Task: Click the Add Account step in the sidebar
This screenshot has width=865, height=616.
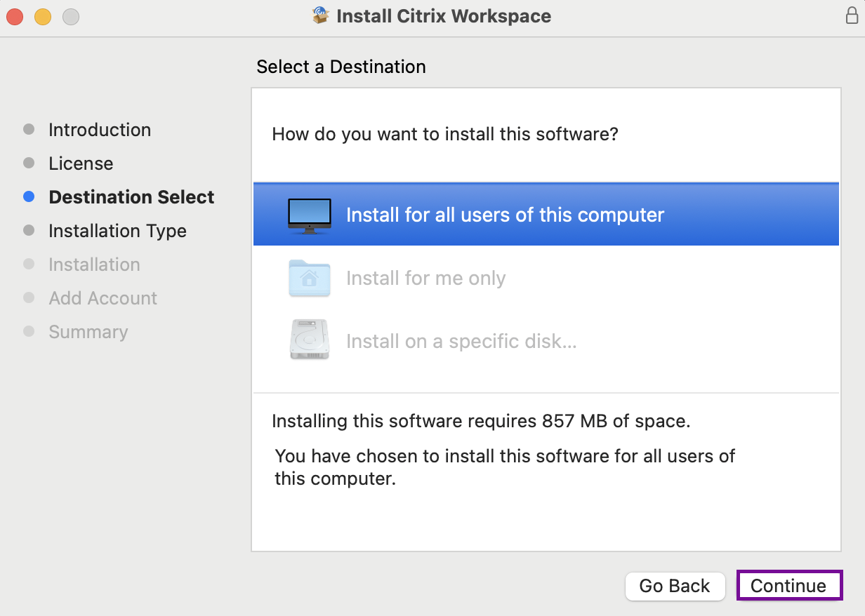Action: click(x=103, y=298)
